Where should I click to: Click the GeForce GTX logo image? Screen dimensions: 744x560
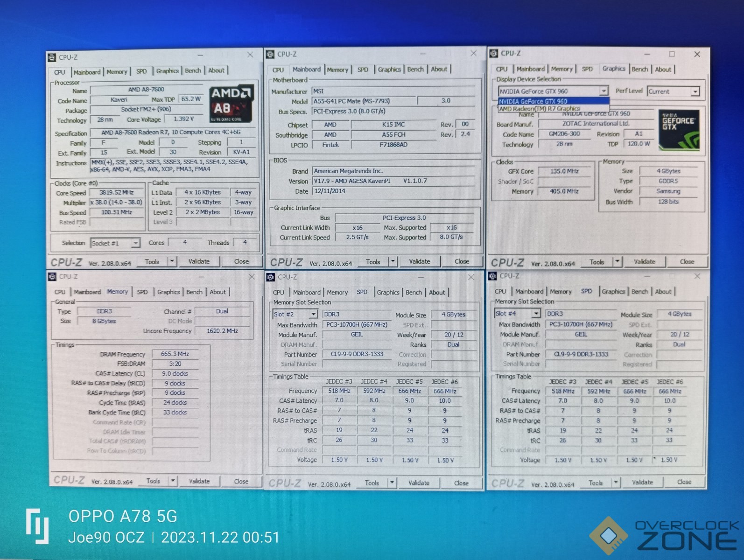click(679, 130)
